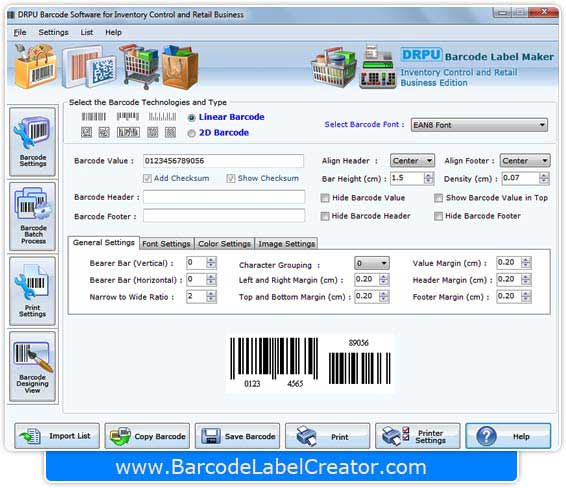566x488 pixels.
Task: Click the wide 2D barcode sample icon
Action: (128, 132)
